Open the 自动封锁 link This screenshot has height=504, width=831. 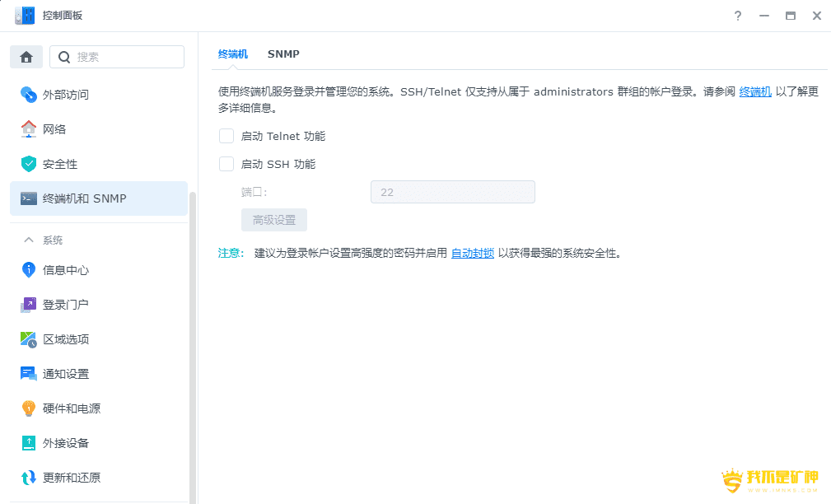[471, 253]
